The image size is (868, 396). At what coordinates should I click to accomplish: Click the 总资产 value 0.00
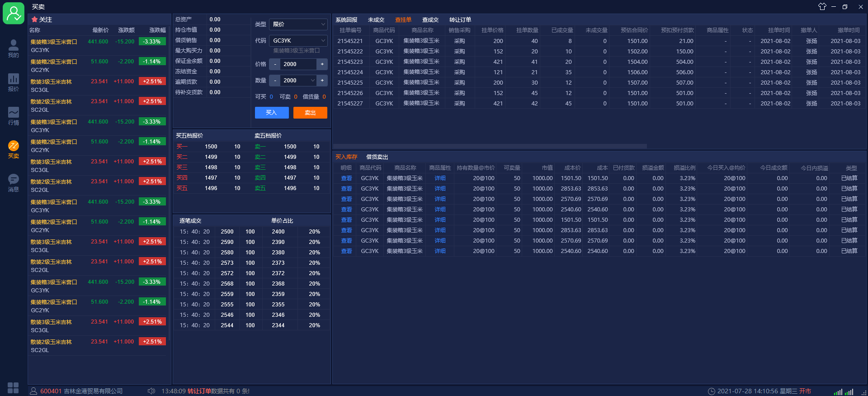coord(215,19)
